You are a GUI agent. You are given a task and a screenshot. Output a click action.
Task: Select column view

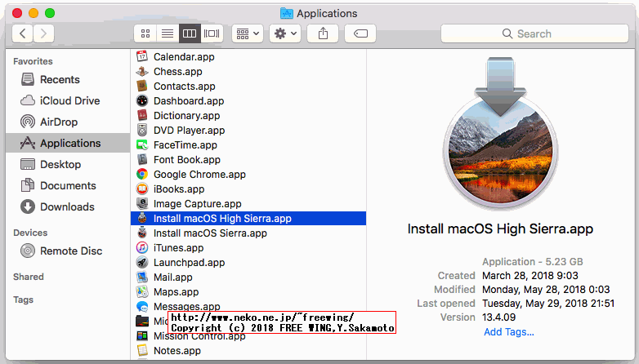click(x=190, y=33)
